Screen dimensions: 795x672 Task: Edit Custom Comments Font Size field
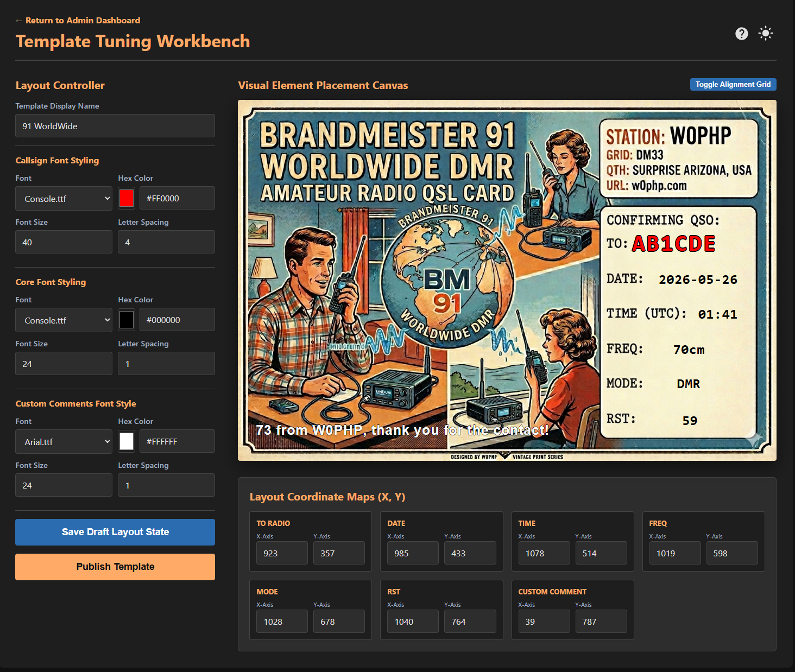64,485
